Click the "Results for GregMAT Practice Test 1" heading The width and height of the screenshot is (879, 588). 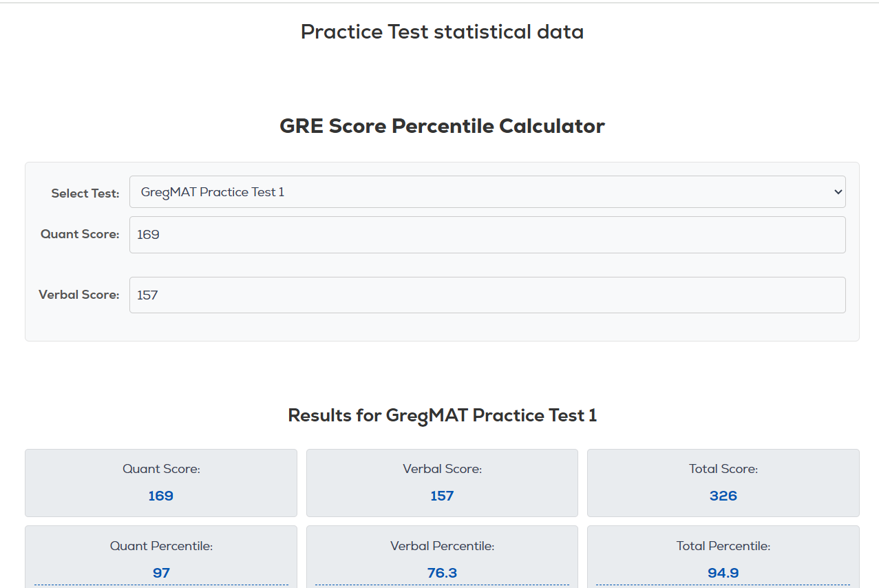click(442, 415)
